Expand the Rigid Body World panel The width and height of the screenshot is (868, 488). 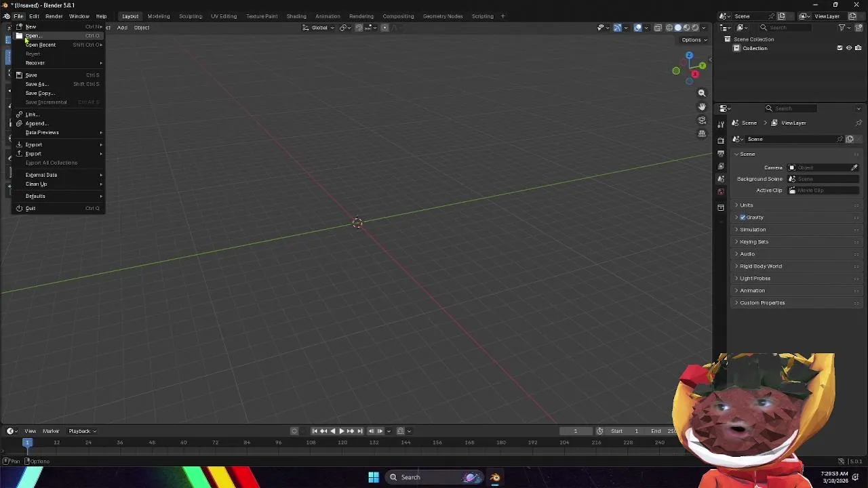(795, 266)
